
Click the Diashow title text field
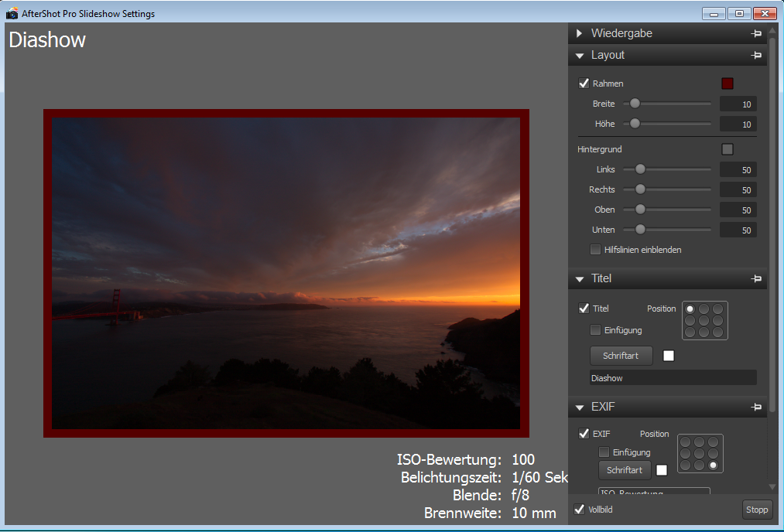coord(672,378)
